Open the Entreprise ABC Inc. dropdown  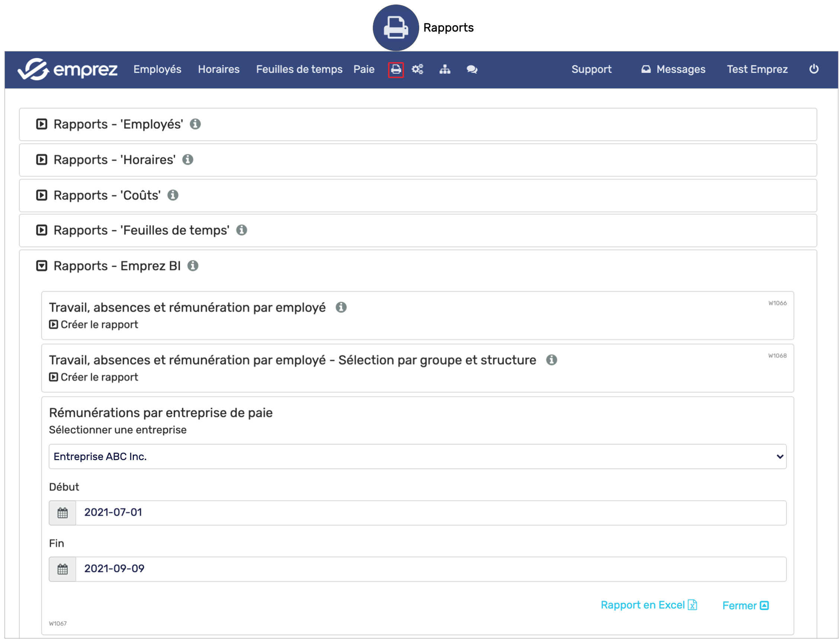pyautogui.click(x=417, y=456)
